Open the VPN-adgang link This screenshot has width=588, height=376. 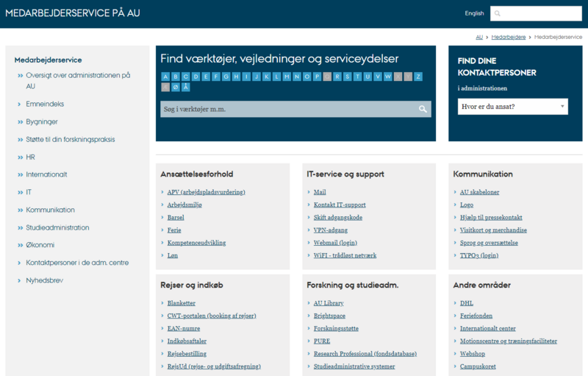(331, 230)
